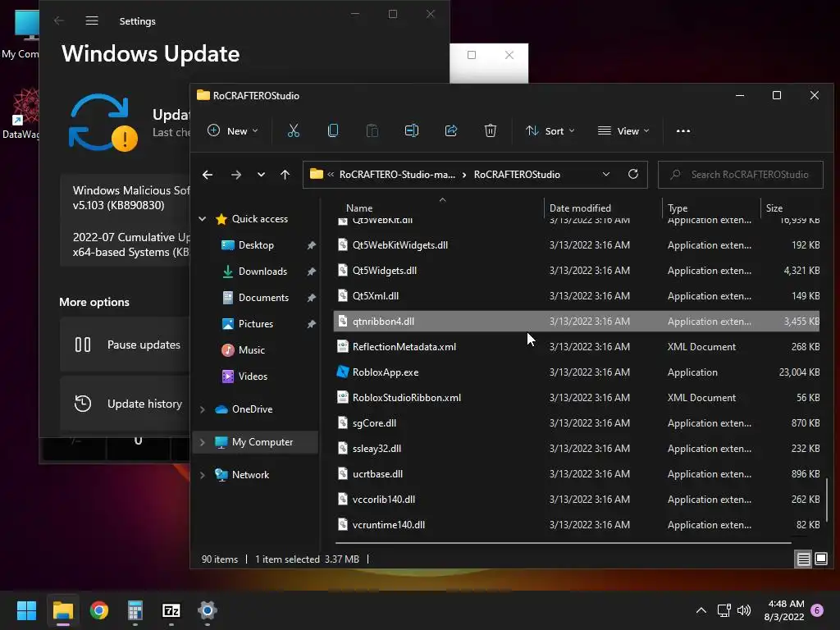Viewport: 840px width, 630px height.
Task: Select ReflectionMetadata.xml file
Action: [x=577, y=347]
